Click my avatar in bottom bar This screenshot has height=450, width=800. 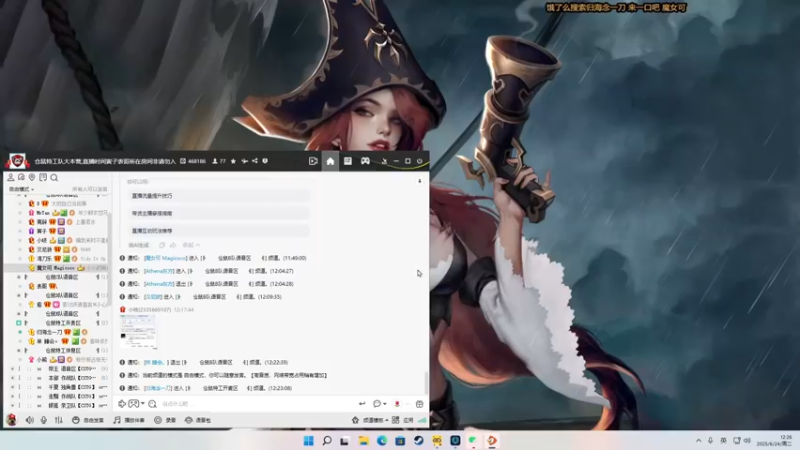[x=11, y=420]
